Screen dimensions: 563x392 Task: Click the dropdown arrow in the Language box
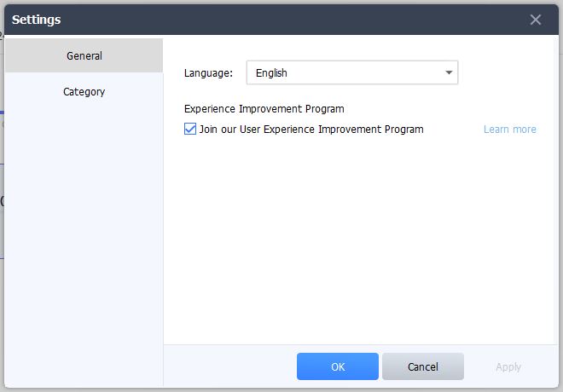pos(449,72)
